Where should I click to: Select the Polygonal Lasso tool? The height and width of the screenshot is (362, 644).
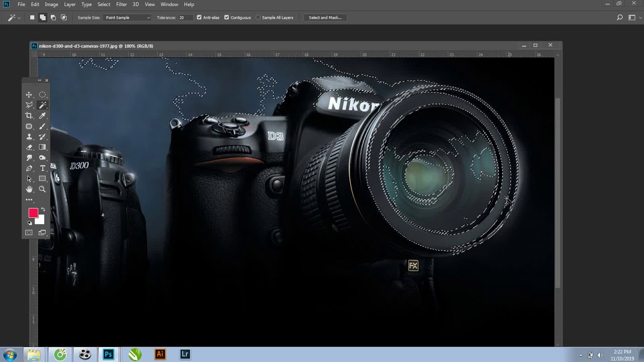29,105
